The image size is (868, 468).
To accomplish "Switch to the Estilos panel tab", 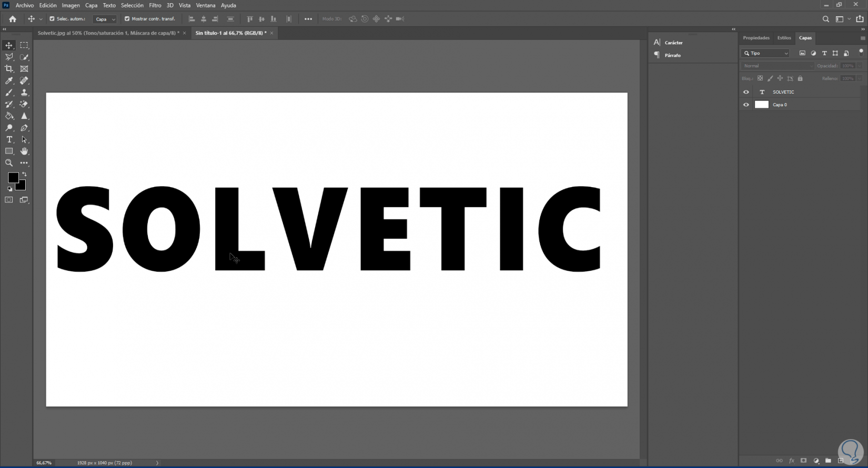I will pyautogui.click(x=784, y=38).
